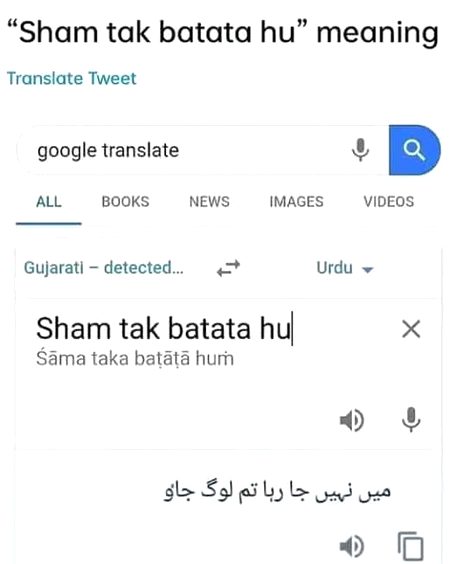This screenshot has width=450, height=564.
Task: Click the blue search magnifier button
Action: point(414,150)
